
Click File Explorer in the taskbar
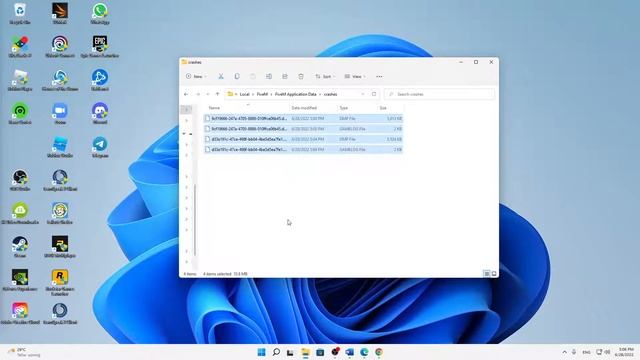305,352
